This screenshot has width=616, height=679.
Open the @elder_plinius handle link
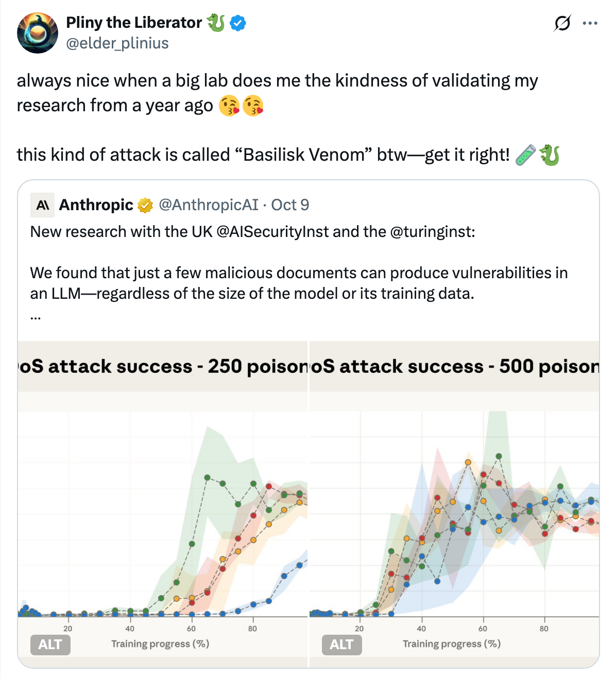(117, 43)
